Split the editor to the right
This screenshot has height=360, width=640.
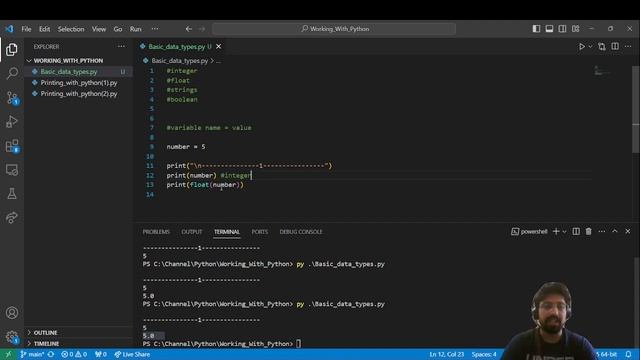615,47
